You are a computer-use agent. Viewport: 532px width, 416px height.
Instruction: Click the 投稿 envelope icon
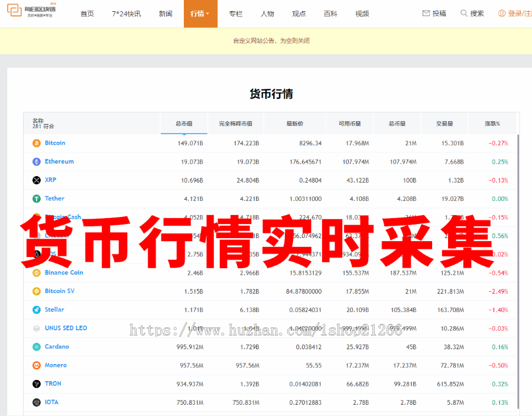(425, 13)
